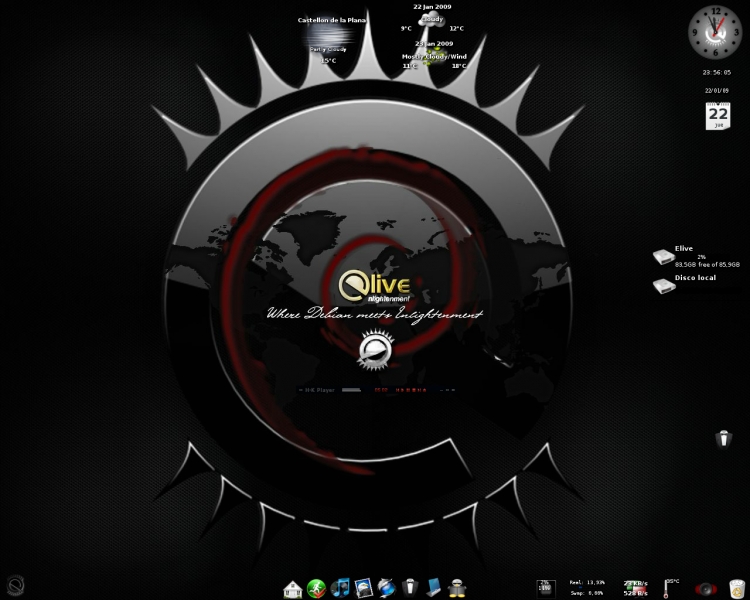Viewport: 750px width, 600px height.
Task: Open the Disco local drive icon
Action: (x=664, y=286)
